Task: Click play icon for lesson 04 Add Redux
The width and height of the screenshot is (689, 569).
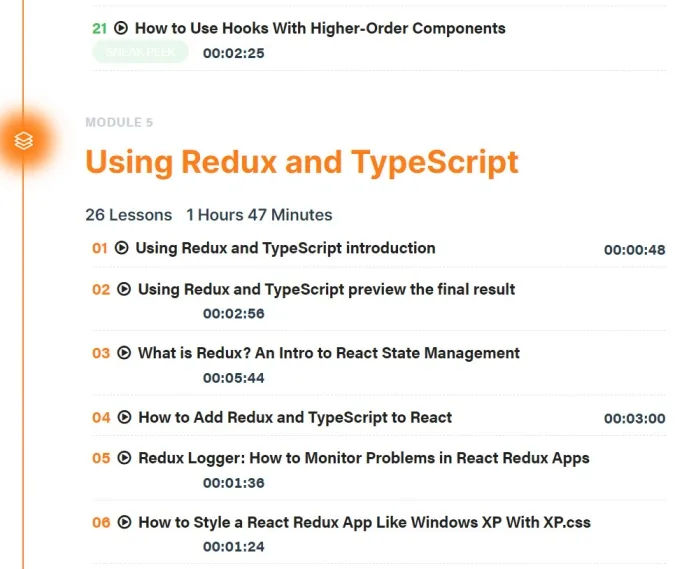Action: 124,417
